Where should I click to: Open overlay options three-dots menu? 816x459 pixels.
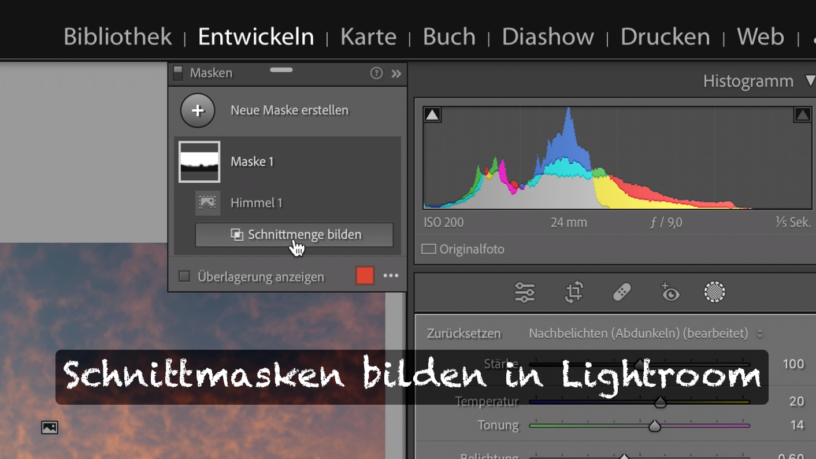tap(391, 276)
